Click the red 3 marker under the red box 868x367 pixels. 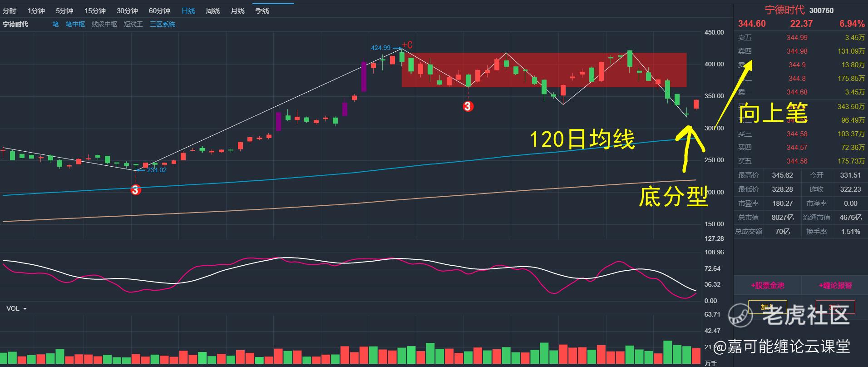tap(468, 106)
